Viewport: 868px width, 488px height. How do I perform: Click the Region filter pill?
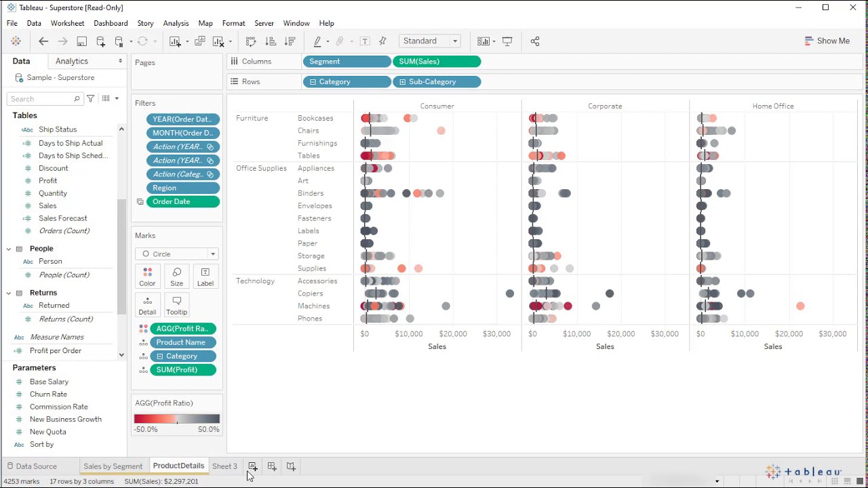click(x=183, y=188)
